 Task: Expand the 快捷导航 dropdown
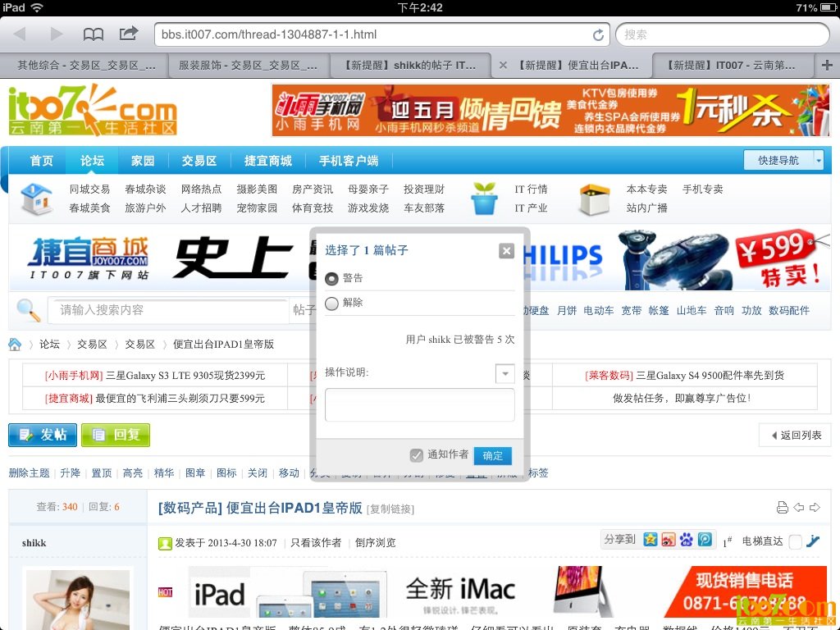point(818,160)
